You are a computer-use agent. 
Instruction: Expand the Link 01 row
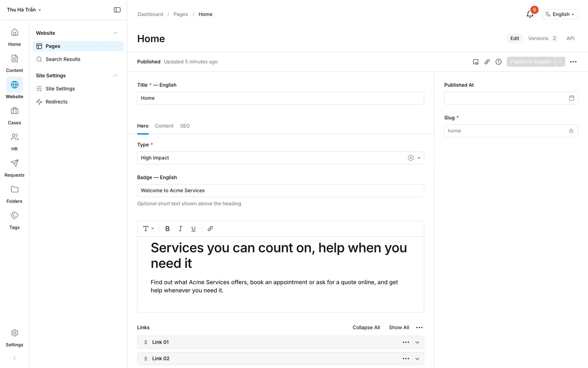[417, 342]
